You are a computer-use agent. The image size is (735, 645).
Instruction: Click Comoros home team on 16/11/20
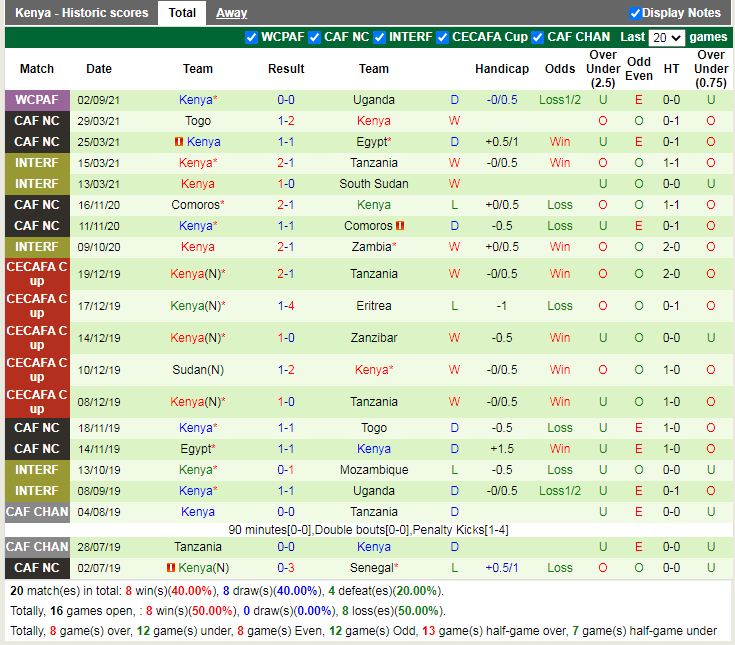pos(195,205)
